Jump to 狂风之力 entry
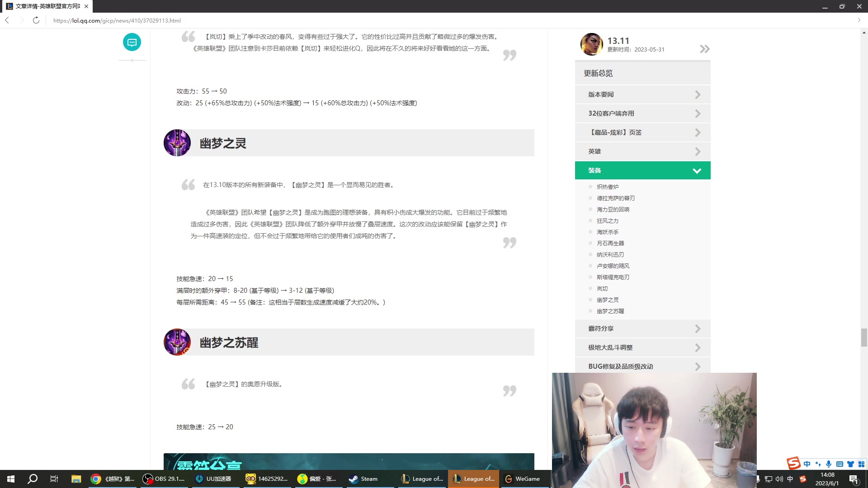The height and width of the screenshot is (488, 868). [x=608, y=221]
